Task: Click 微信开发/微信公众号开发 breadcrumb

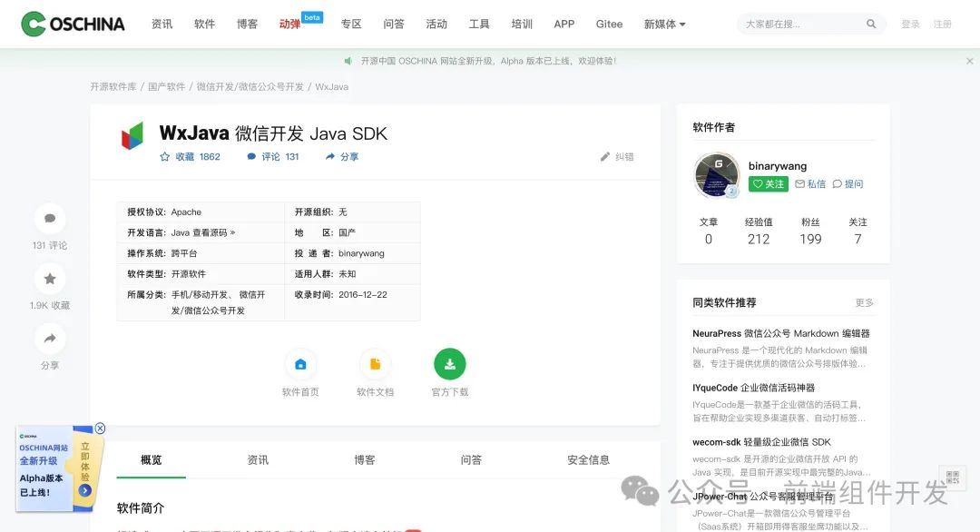Action: (x=250, y=86)
